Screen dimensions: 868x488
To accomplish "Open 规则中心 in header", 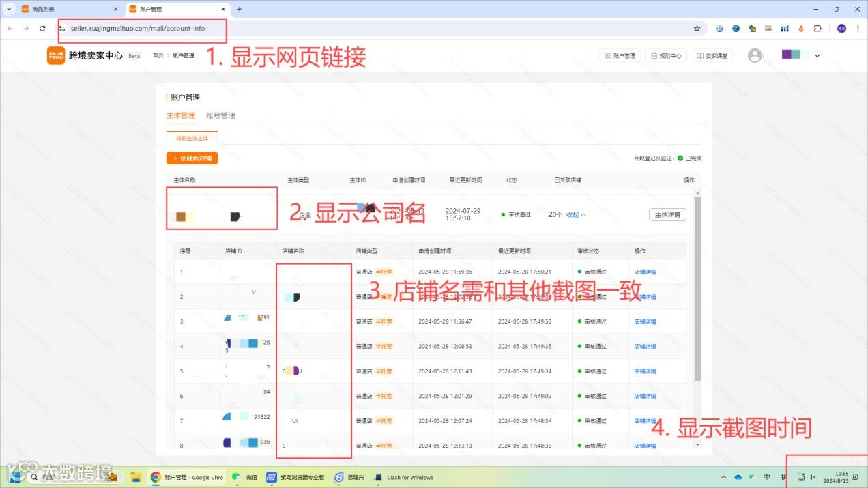I will [x=665, y=56].
